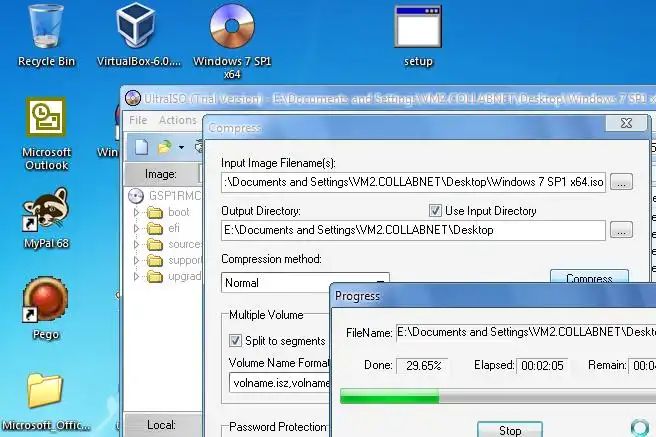Open the File menu in UltraISO
Image resolution: width=656 pixels, height=437 pixels.
pyautogui.click(x=138, y=120)
